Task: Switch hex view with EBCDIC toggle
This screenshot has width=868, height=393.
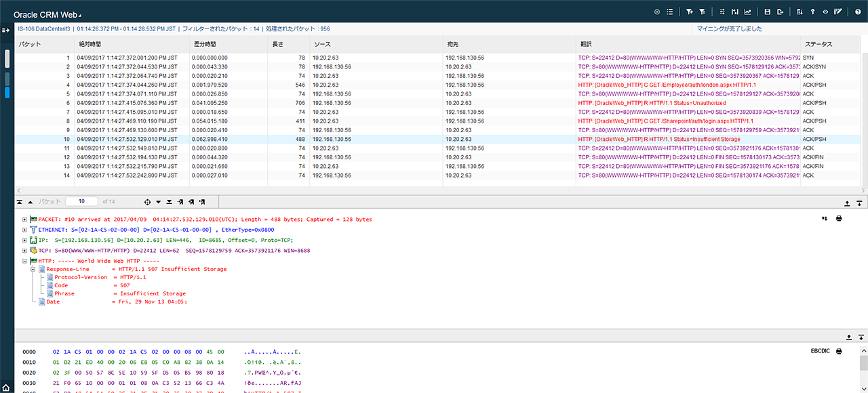Action: [820, 351]
